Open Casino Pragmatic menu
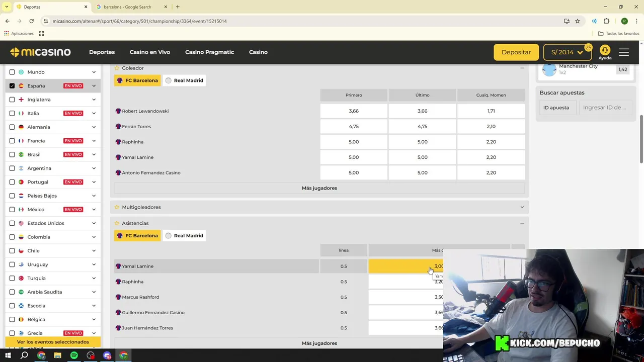This screenshot has height=362, width=644. pos(209,52)
